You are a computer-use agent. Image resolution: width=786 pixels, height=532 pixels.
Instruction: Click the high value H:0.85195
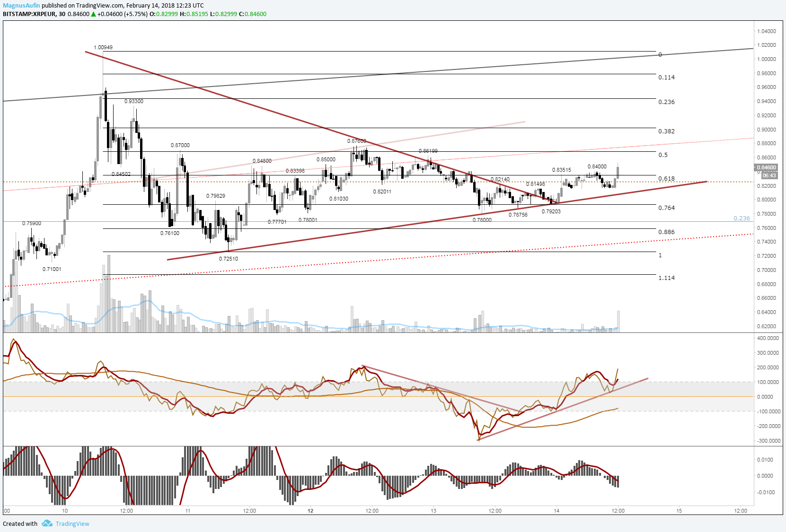click(194, 14)
